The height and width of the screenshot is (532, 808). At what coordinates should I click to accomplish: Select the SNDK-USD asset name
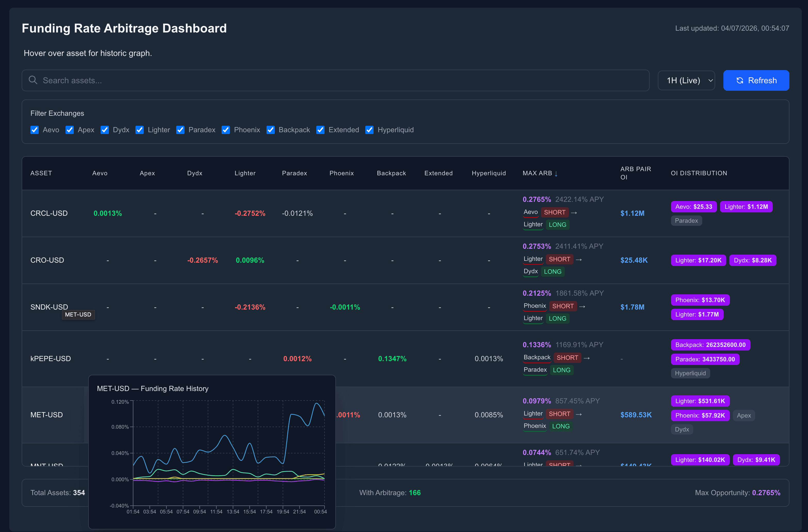tap(49, 307)
